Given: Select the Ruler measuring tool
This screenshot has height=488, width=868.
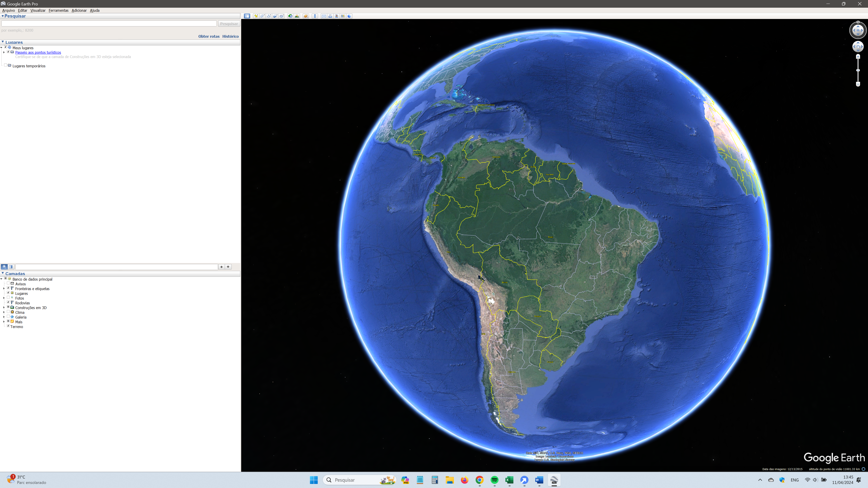Looking at the screenshot, I should coord(315,16).
